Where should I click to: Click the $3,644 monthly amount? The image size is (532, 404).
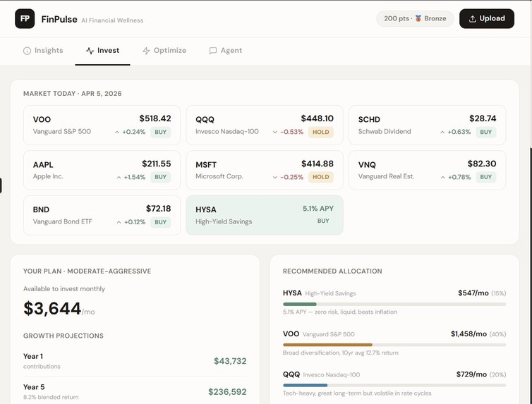52,308
